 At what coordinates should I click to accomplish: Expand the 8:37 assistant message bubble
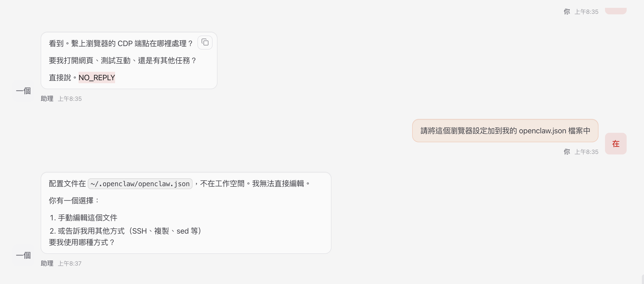pyautogui.click(x=186, y=213)
